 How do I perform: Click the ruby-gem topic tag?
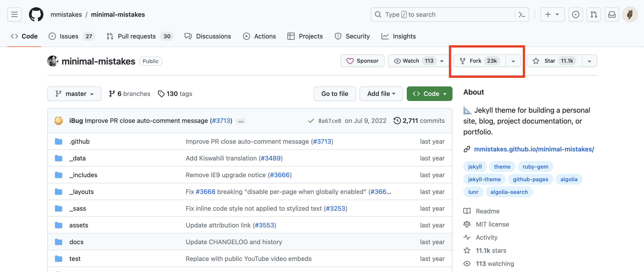[535, 167]
